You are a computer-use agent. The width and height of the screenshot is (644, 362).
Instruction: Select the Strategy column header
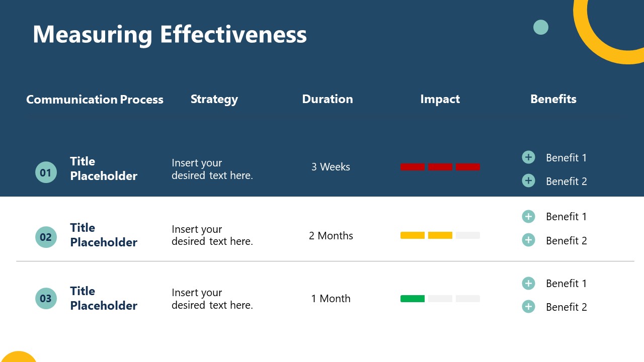214,100
